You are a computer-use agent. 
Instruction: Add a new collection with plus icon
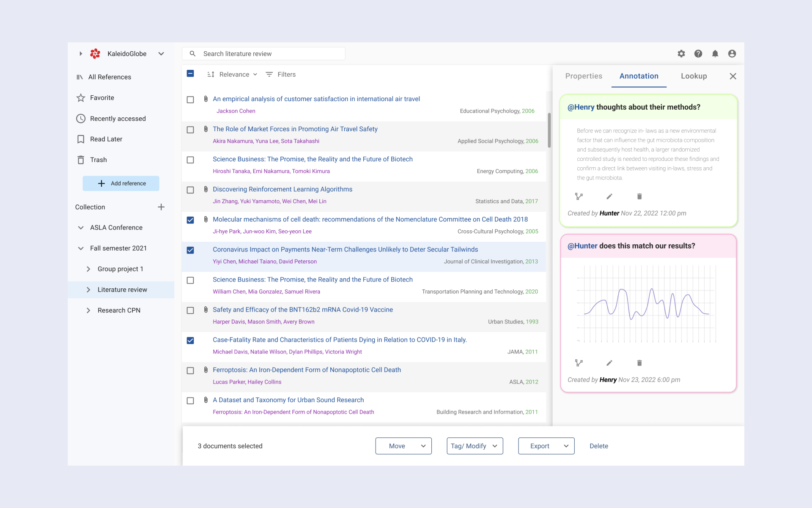click(161, 207)
